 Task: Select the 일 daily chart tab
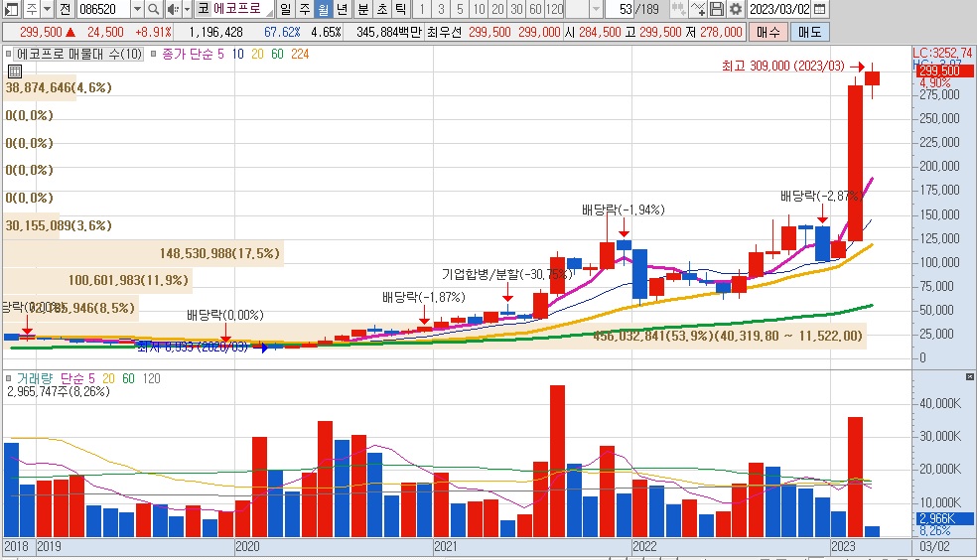[285, 9]
